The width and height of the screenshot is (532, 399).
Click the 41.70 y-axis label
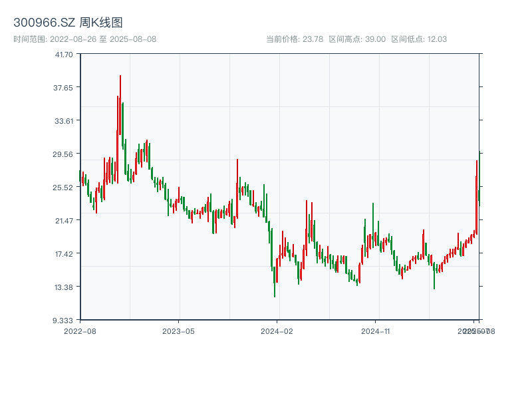click(64, 55)
